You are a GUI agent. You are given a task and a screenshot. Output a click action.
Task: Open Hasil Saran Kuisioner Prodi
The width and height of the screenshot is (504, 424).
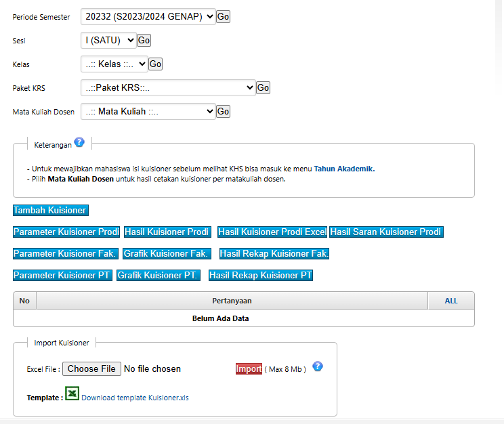[x=386, y=232]
